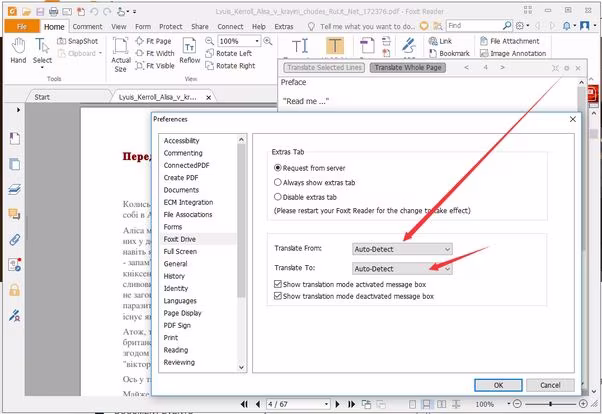Switch to the Start document tab
The width and height of the screenshot is (602, 414).
pyautogui.click(x=42, y=97)
